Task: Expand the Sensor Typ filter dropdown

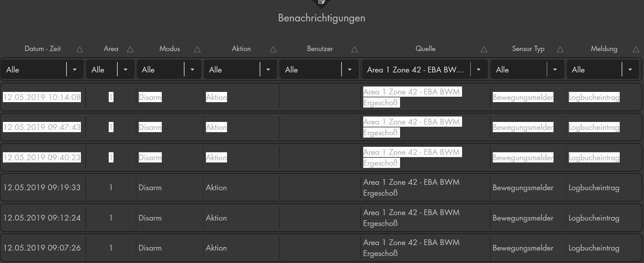Action: point(555,70)
